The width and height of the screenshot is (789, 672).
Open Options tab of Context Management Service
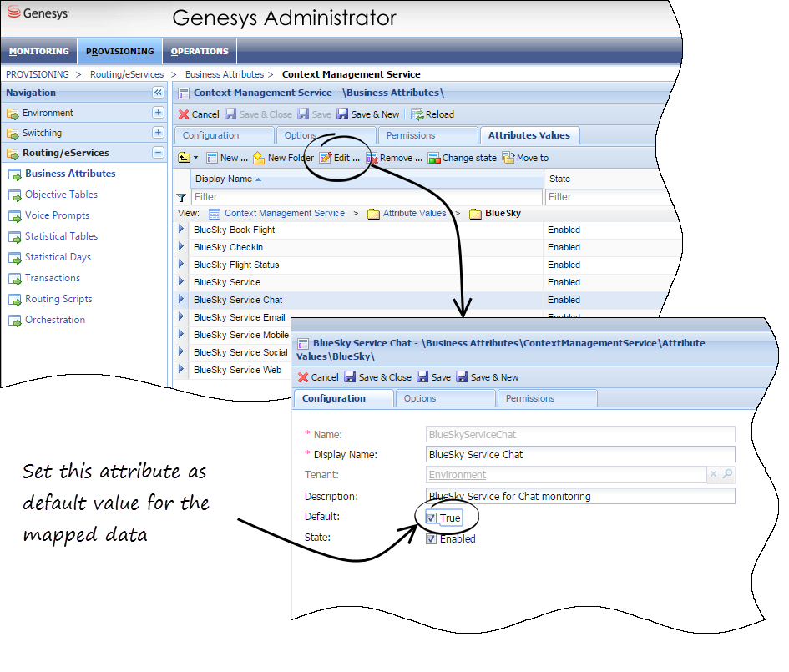point(326,135)
